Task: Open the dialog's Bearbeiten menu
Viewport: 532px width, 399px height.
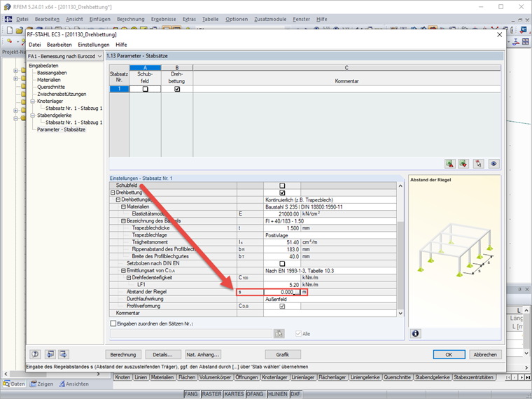Action: tap(59, 45)
